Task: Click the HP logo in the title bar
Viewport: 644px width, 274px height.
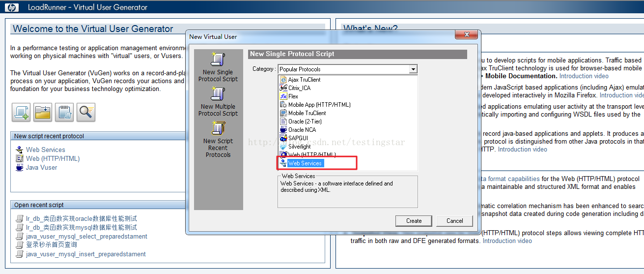Action: pyautogui.click(x=12, y=7)
